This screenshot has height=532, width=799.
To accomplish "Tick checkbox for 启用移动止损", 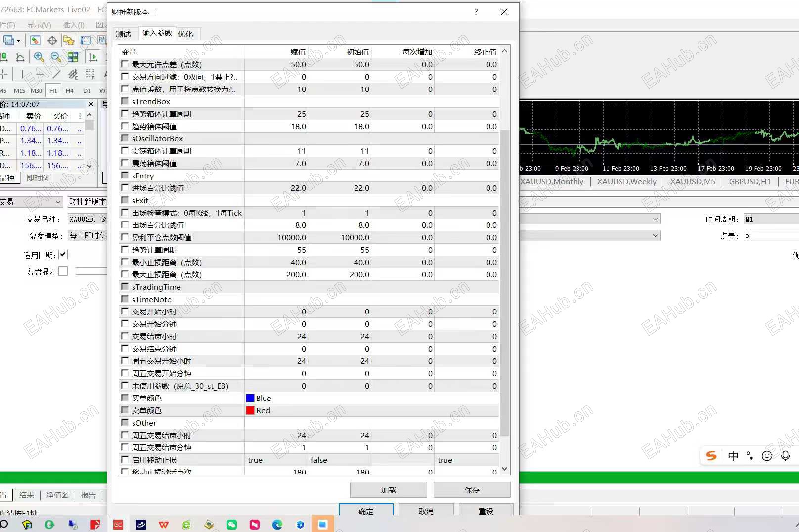I will click(125, 460).
